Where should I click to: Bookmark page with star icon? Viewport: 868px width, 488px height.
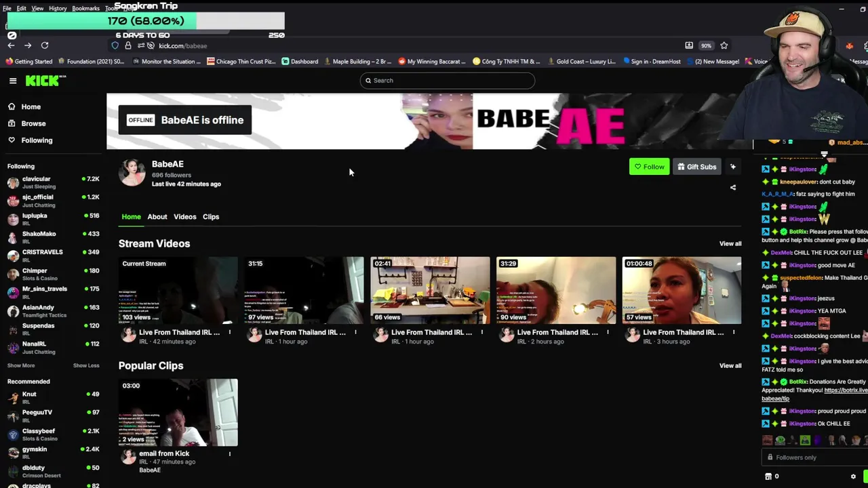pyautogui.click(x=724, y=45)
